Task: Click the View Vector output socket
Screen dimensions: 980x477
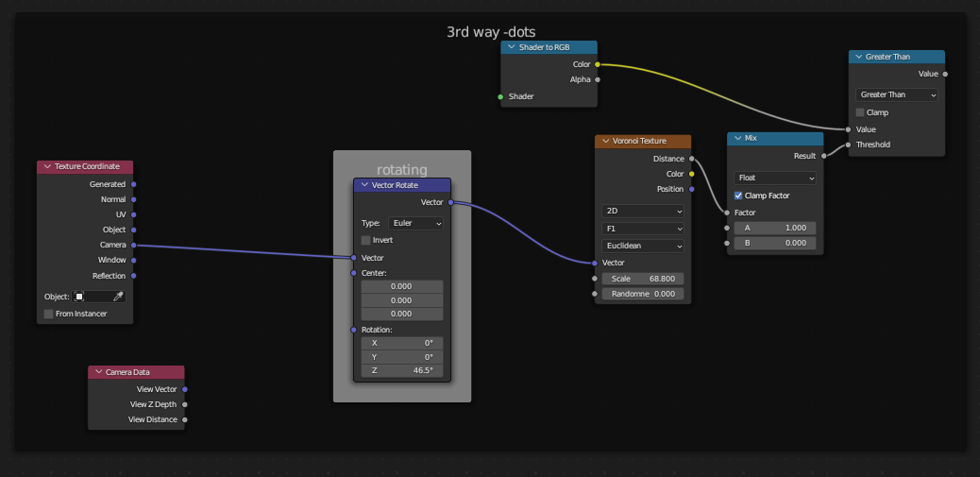Action: (185, 389)
